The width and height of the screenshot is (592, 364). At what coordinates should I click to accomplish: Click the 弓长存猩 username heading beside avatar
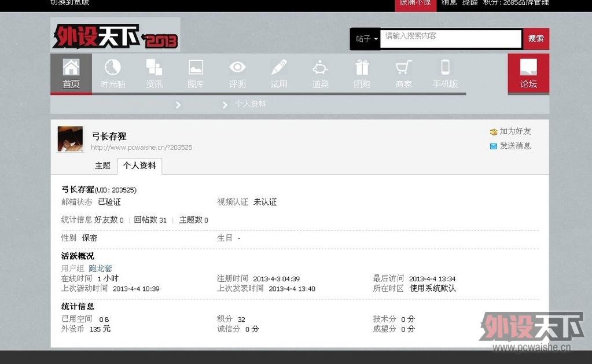click(109, 137)
